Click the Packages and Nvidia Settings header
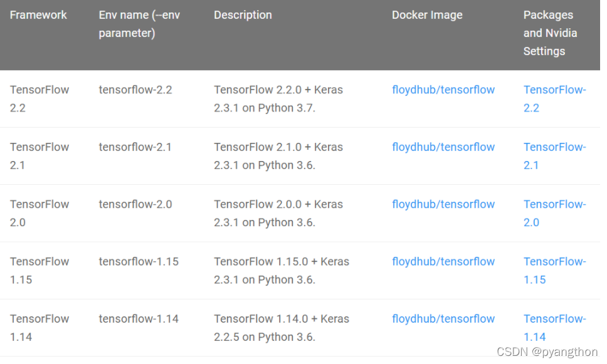This screenshot has height=364, width=607. point(550,33)
